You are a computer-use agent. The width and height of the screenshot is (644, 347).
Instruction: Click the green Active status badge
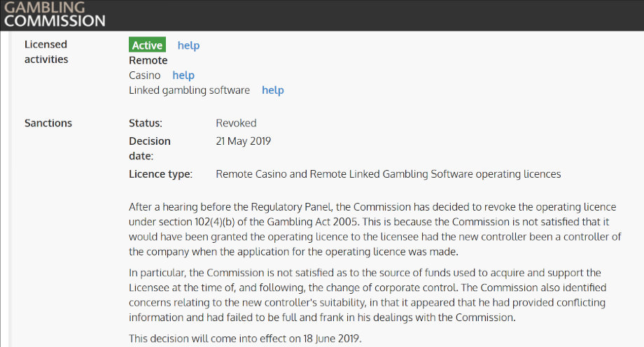[147, 45]
